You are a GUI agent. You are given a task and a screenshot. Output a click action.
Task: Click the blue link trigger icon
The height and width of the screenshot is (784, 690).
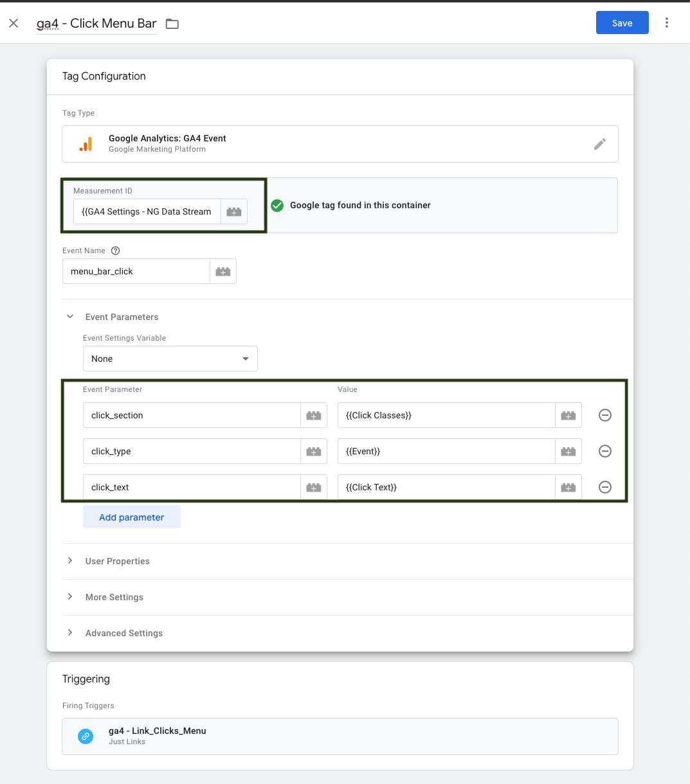(x=86, y=736)
